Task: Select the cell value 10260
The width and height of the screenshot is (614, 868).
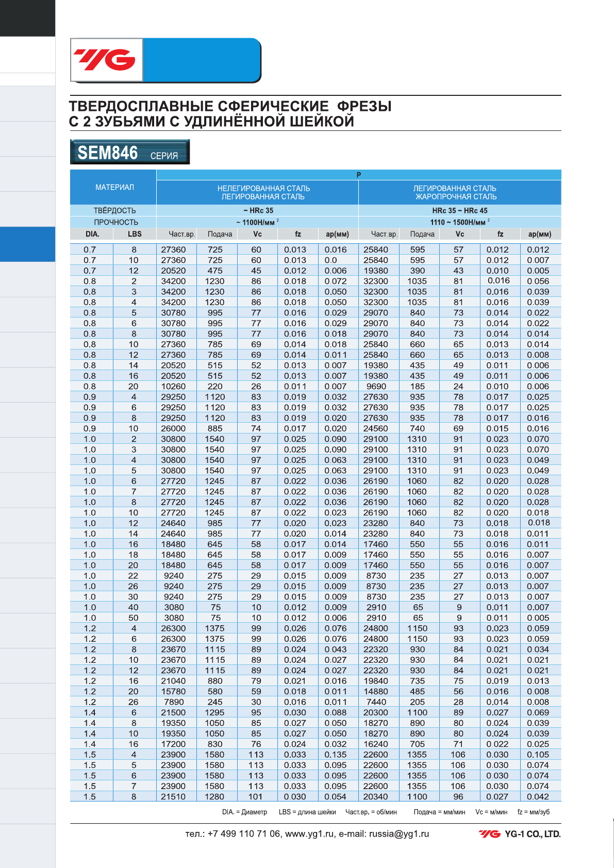Action: [x=173, y=387]
